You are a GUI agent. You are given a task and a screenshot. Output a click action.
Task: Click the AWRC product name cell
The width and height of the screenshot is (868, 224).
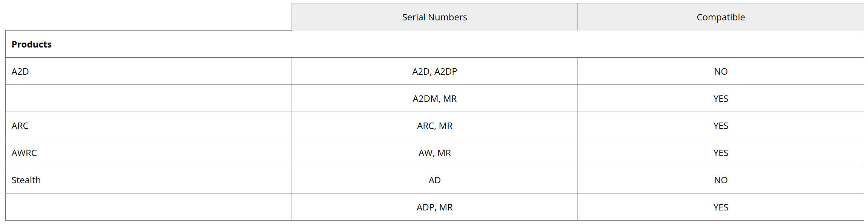24,153
